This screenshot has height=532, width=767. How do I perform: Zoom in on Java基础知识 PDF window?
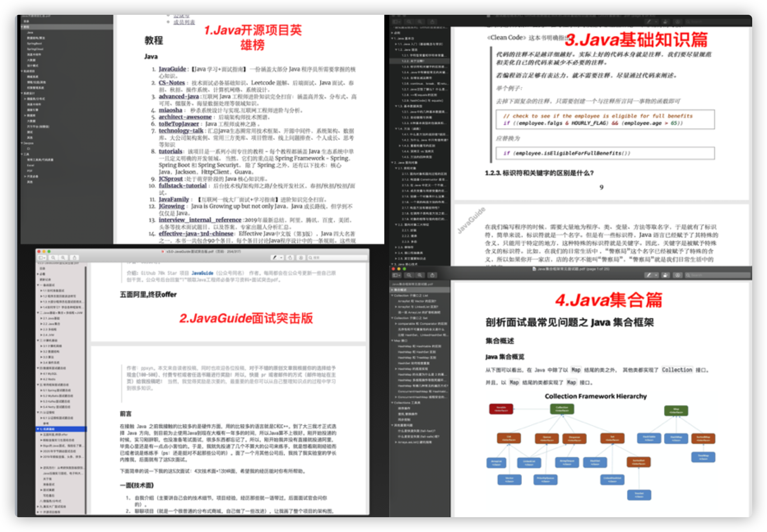click(420, 22)
